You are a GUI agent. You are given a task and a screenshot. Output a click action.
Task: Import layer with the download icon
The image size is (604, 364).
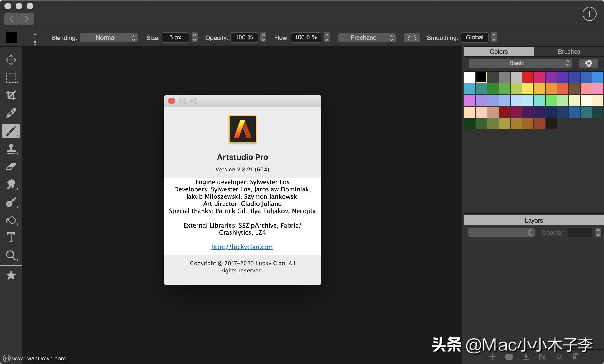[x=525, y=357]
